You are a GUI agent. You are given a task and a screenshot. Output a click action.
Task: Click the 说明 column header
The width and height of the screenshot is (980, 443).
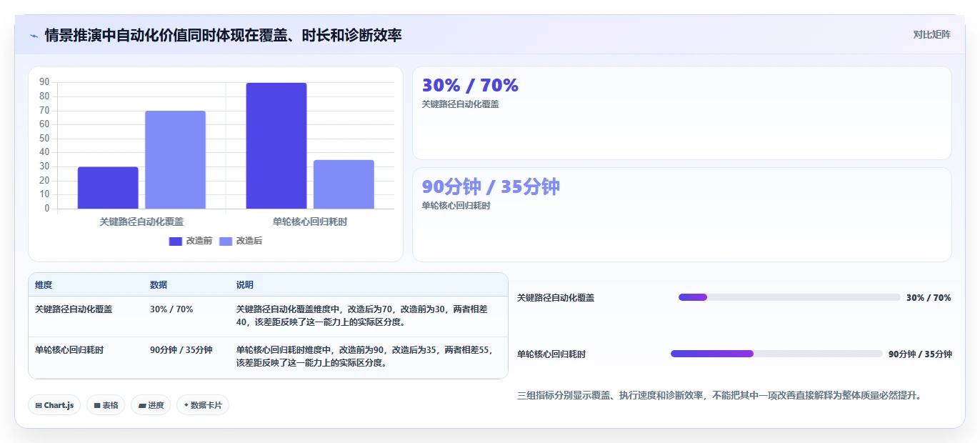coord(368,284)
